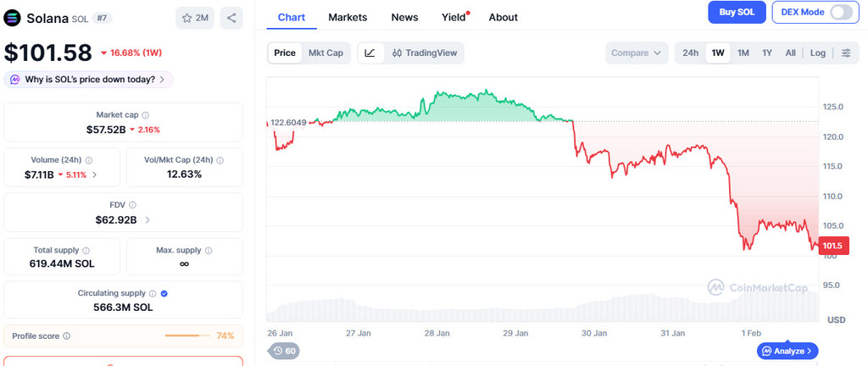Select the line chart icon

[370, 53]
